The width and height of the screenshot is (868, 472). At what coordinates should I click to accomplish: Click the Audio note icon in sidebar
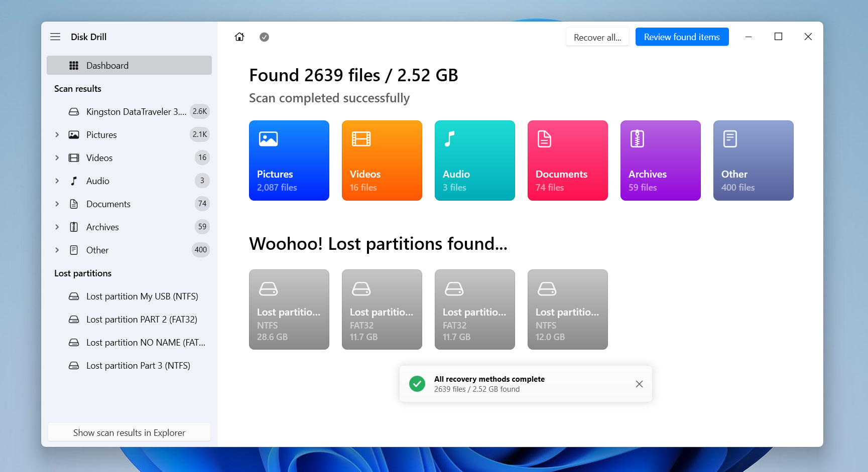click(74, 181)
